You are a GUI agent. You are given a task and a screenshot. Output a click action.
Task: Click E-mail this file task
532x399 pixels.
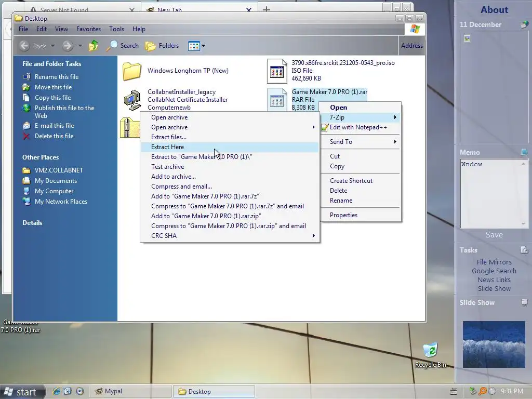[x=54, y=126]
